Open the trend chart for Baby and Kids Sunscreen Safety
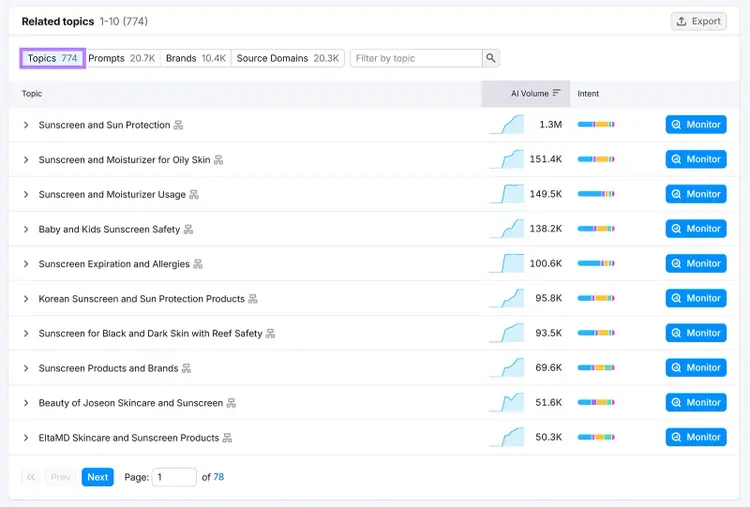 tap(507, 229)
